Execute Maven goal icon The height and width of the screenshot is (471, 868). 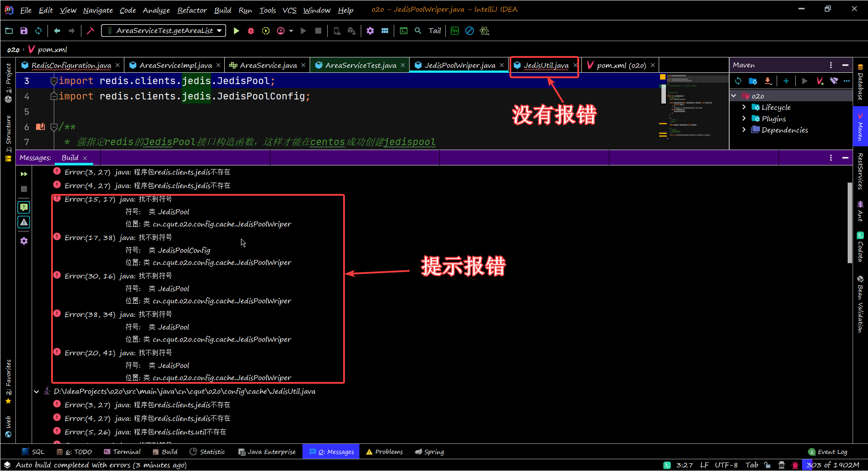coord(820,81)
